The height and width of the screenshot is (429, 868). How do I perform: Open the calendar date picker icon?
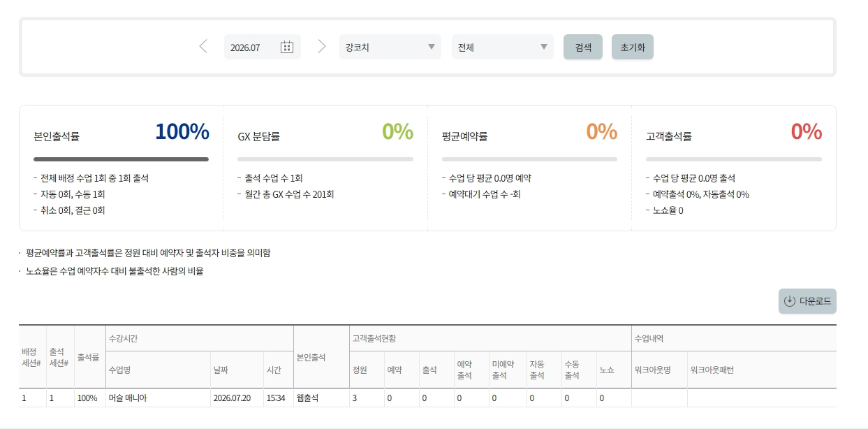[x=287, y=47]
